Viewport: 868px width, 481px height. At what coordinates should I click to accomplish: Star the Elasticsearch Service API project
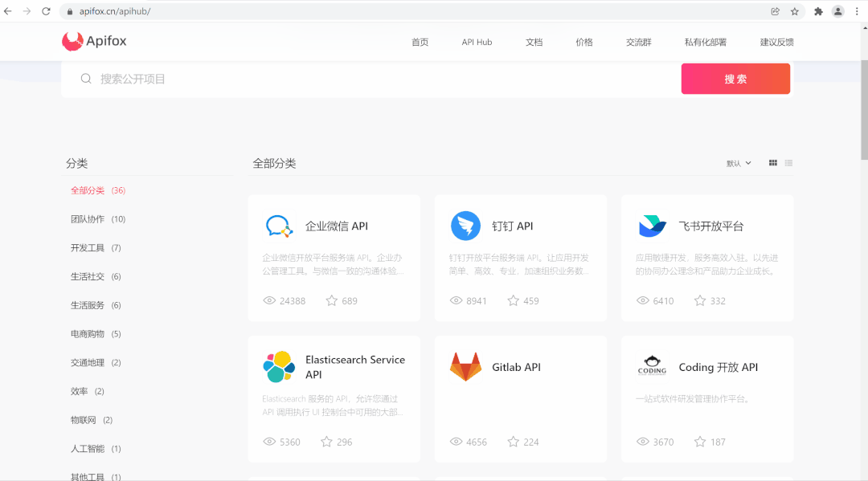tap(326, 442)
